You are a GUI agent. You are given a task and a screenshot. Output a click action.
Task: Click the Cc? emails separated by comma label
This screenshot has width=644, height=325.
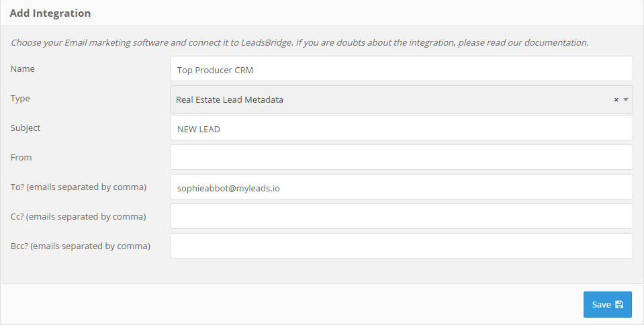click(x=78, y=216)
